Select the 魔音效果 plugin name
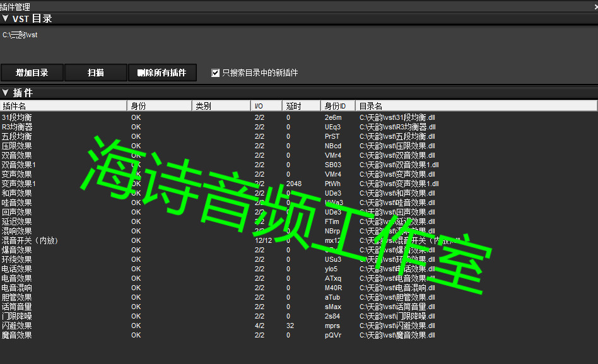This screenshot has height=364, width=598. (17, 335)
